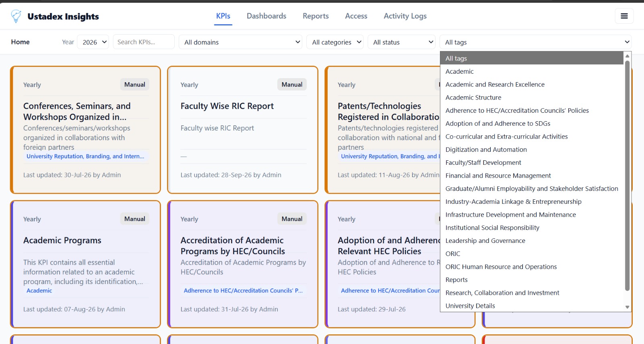
Task: Choose Financial and Resource Management tag
Action: coord(532,176)
